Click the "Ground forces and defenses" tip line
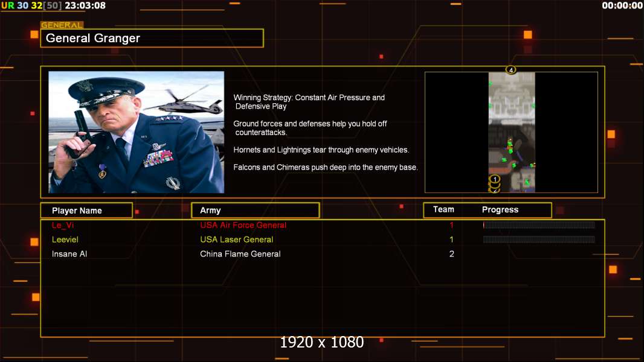Viewport: 644px width, 362px height. click(x=310, y=128)
